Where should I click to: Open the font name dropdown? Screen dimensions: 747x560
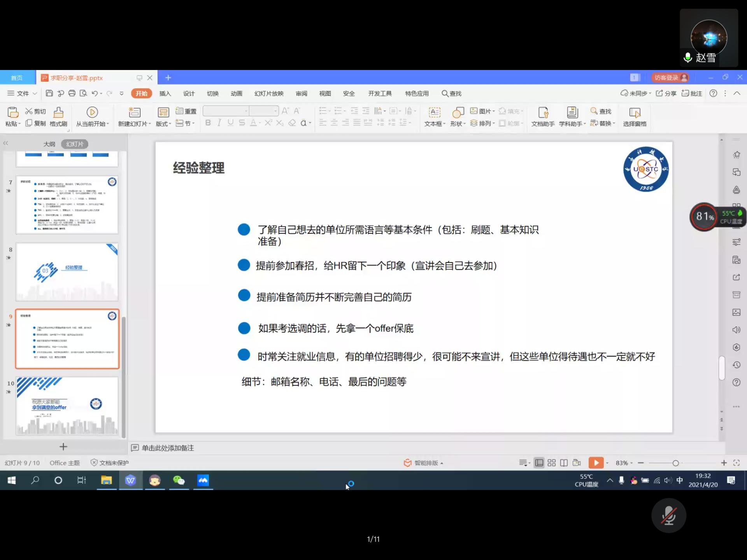pos(246,111)
